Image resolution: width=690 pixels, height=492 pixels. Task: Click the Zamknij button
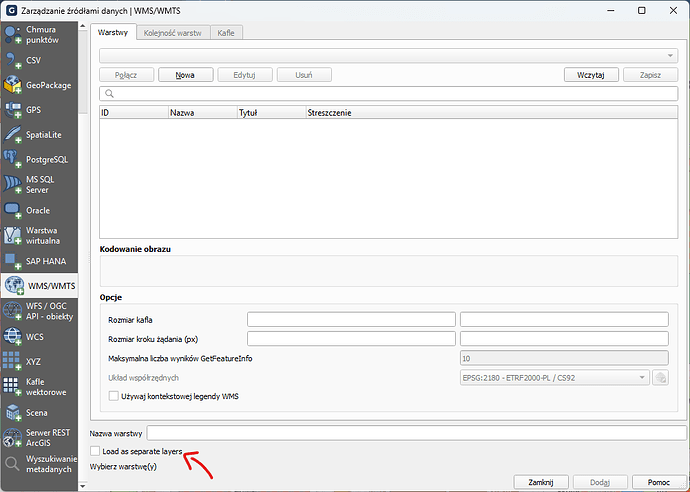pos(539,482)
